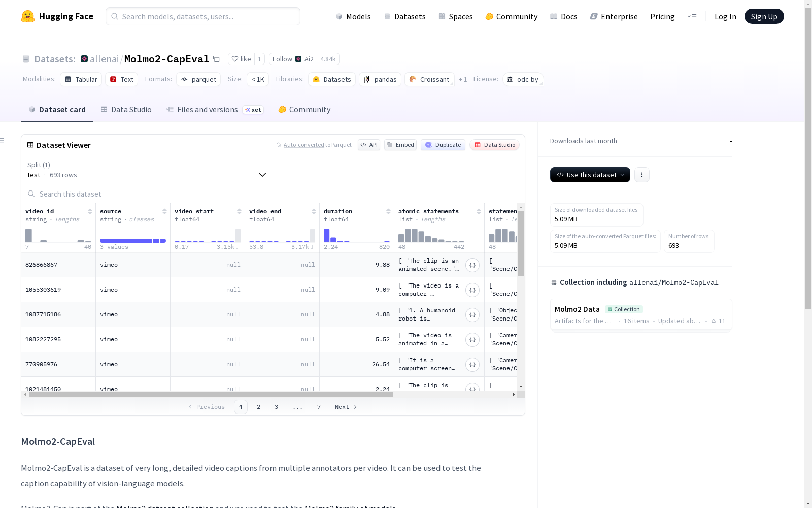Sort by the duration column
Image resolution: width=812 pixels, height=508 pixels.
pos(388,211)
